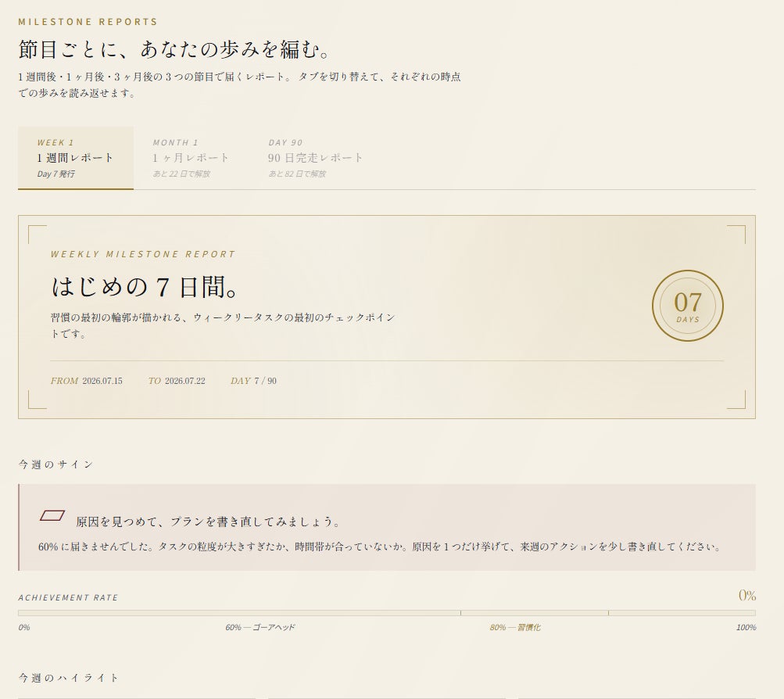Click the 今週のサイン section heading
The height and width of the screenshot is (699, 784).
[56, 464]
